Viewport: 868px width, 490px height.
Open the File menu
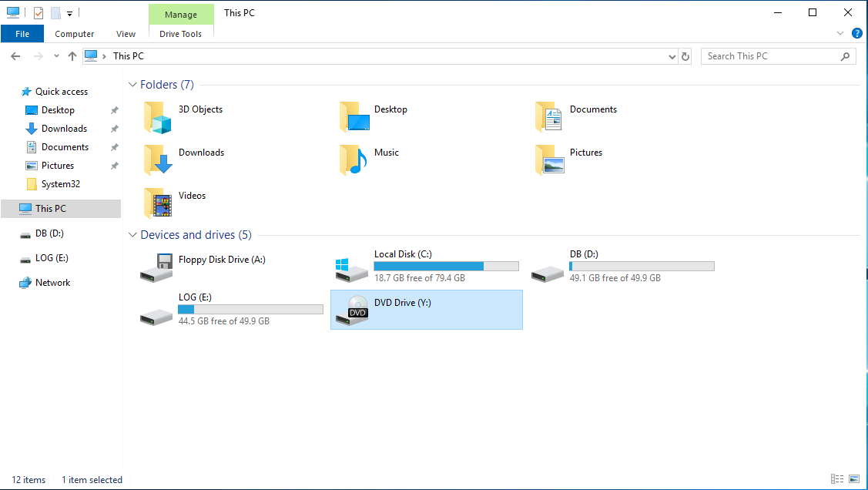22,34
